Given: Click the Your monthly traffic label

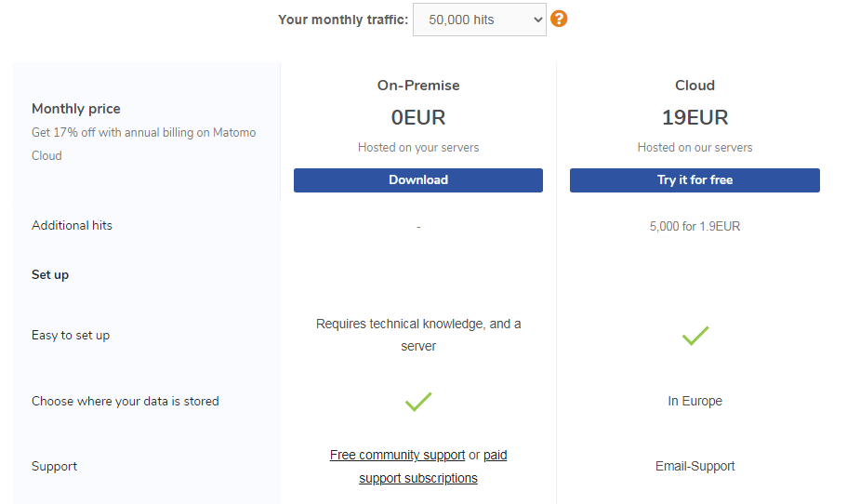Looking at the screenshot, I should click(x=343, y=20).
